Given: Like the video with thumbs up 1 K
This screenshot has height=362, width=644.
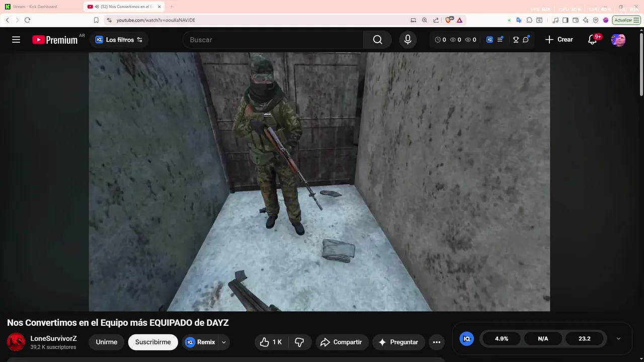Looking at the screenshot, I should tap(271, 342).
